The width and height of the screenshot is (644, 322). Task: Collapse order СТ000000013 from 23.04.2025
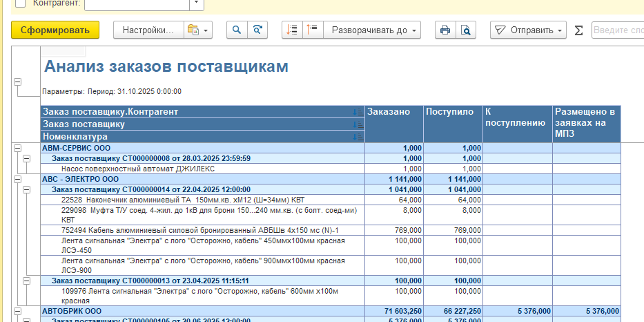pyautogui.click(x=27, y=281)
